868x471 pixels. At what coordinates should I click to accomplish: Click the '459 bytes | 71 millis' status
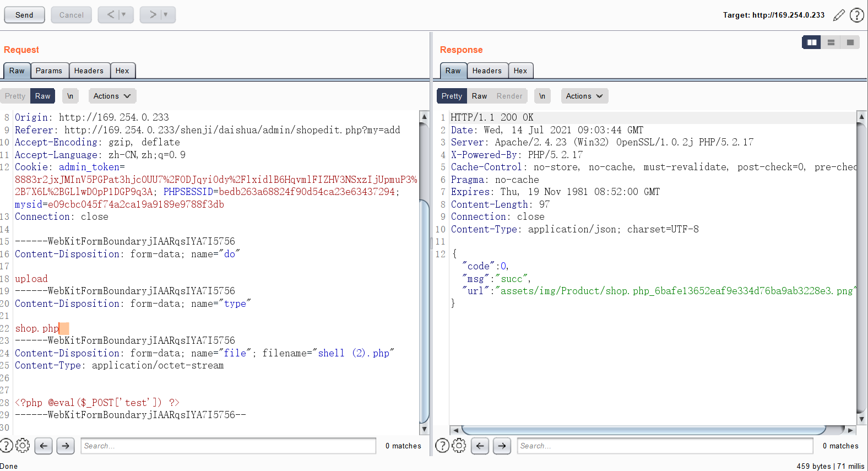coord(831,466)
